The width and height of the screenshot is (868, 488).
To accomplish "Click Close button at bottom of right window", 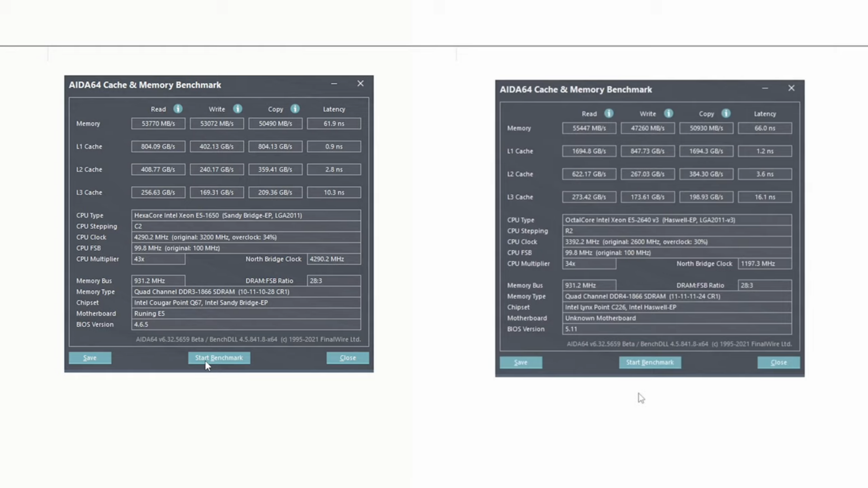I will pos(778,362).
